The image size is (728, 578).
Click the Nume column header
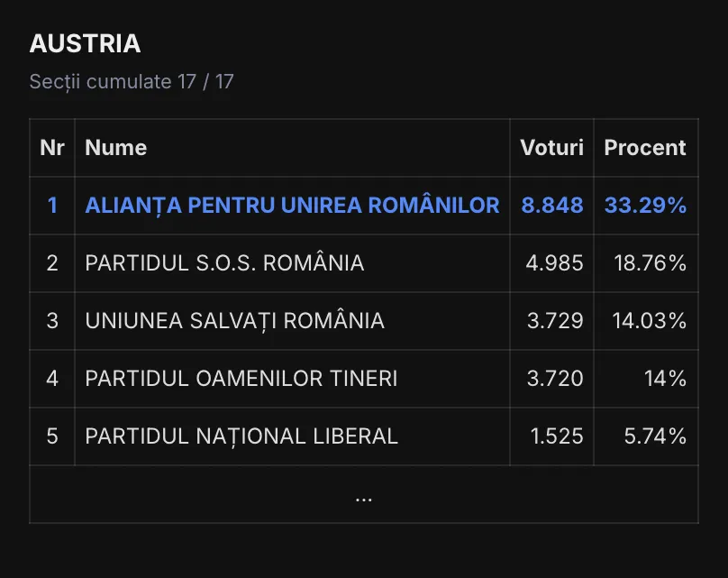pyautogui.click(x=115, y=148)
